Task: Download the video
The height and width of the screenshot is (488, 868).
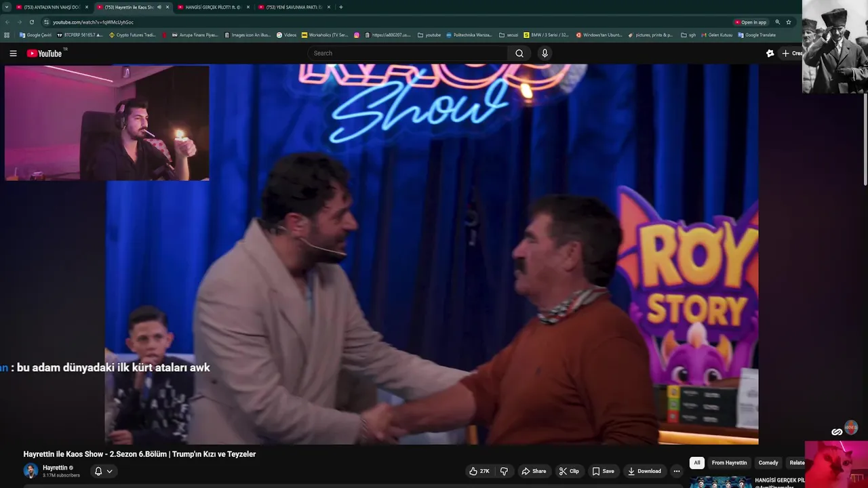Action: [x=644, y=471]
